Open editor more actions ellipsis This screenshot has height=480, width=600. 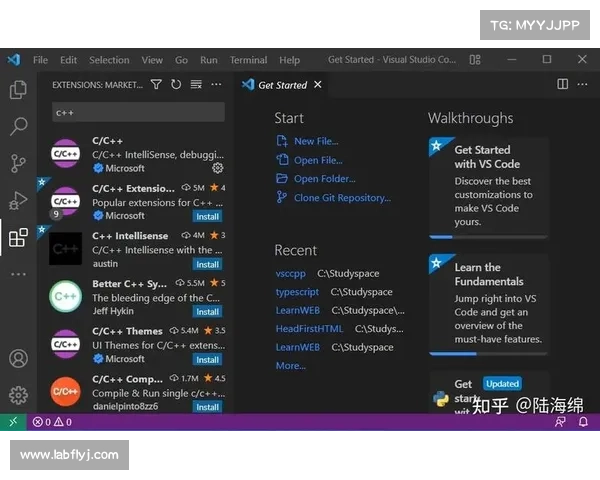tap(582, 84)
